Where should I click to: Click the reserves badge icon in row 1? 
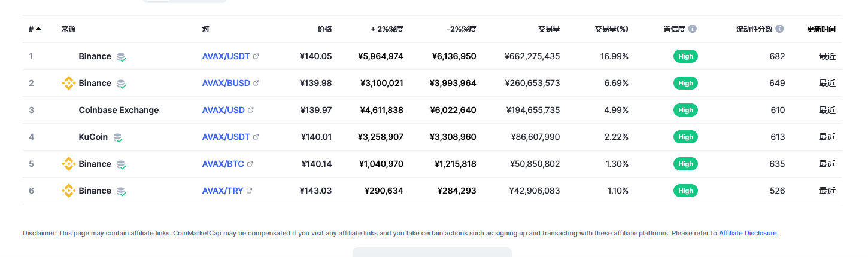pyautogui.click(x=122, y=57)
